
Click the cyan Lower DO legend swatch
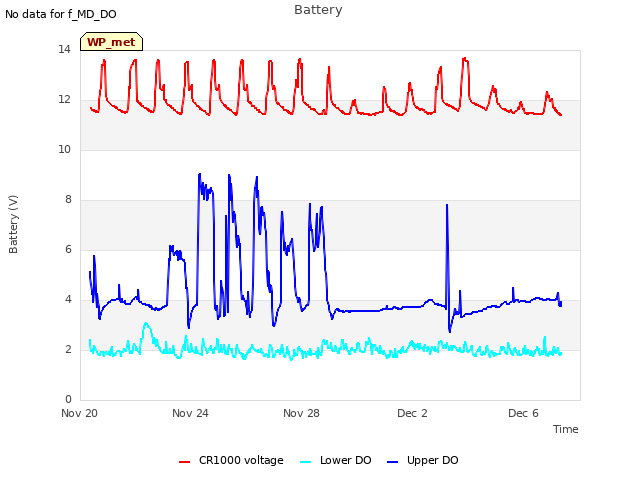point(306,462)
